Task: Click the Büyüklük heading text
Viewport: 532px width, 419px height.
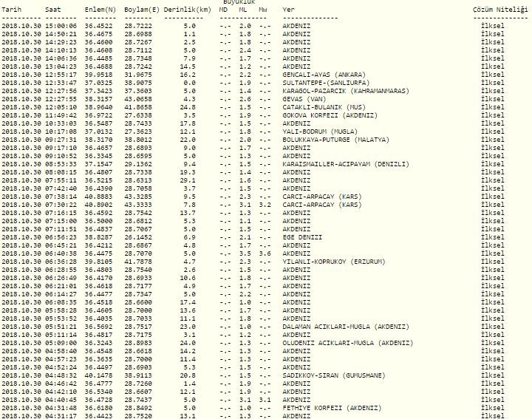Action: (x=245, y=3)
